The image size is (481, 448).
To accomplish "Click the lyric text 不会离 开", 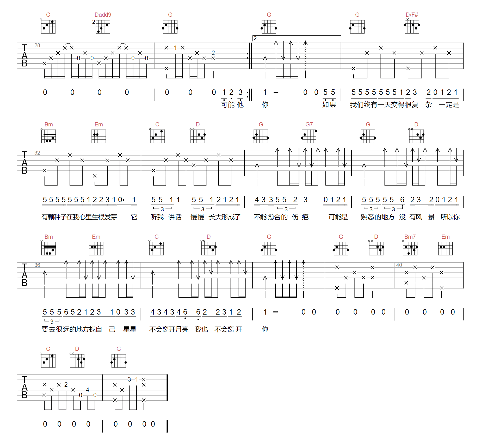I will tap(228, 329).
